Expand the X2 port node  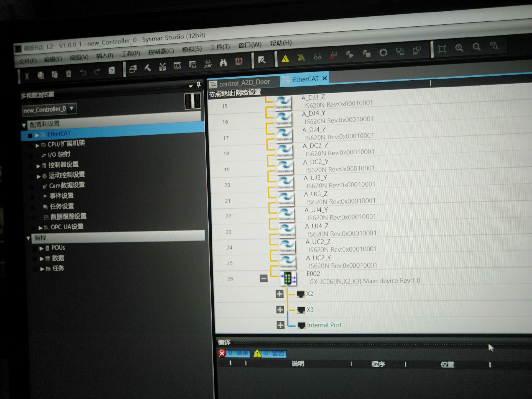click(x=280, y=294)
